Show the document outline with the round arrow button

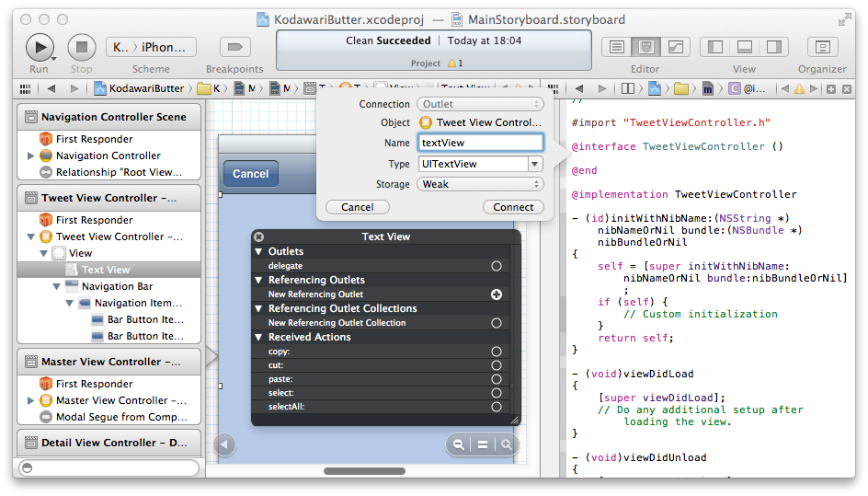tap(224, 444)
